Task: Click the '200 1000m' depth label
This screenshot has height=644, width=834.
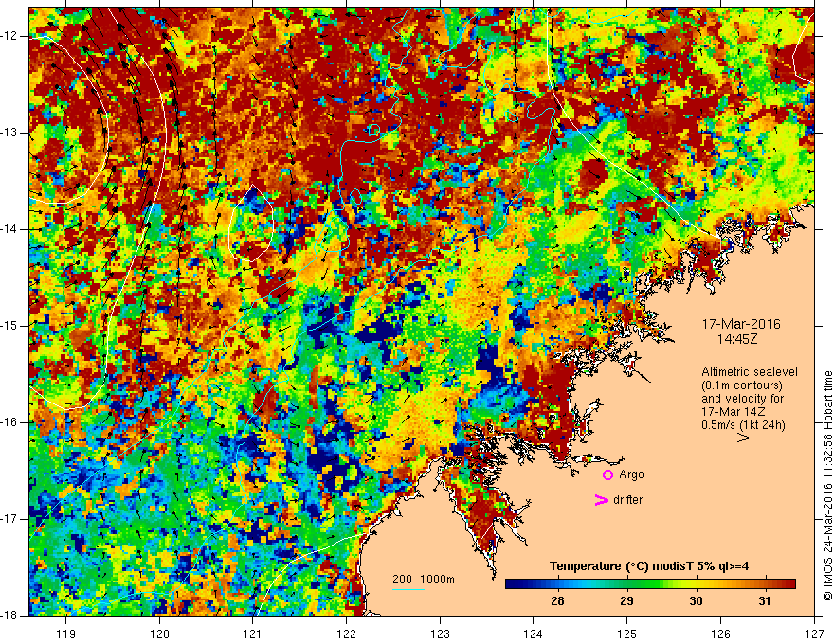Action: click(x=424, y=580)
